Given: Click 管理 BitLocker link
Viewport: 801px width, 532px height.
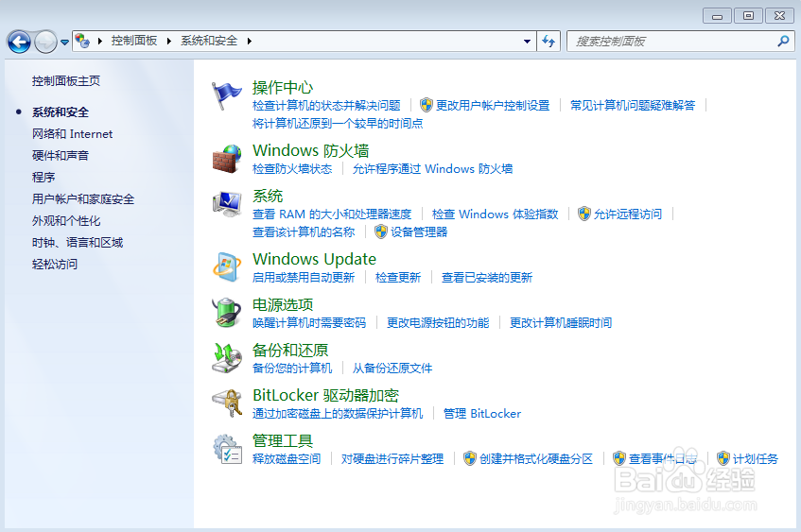Looking at the screenshot, I should (482, 414).
